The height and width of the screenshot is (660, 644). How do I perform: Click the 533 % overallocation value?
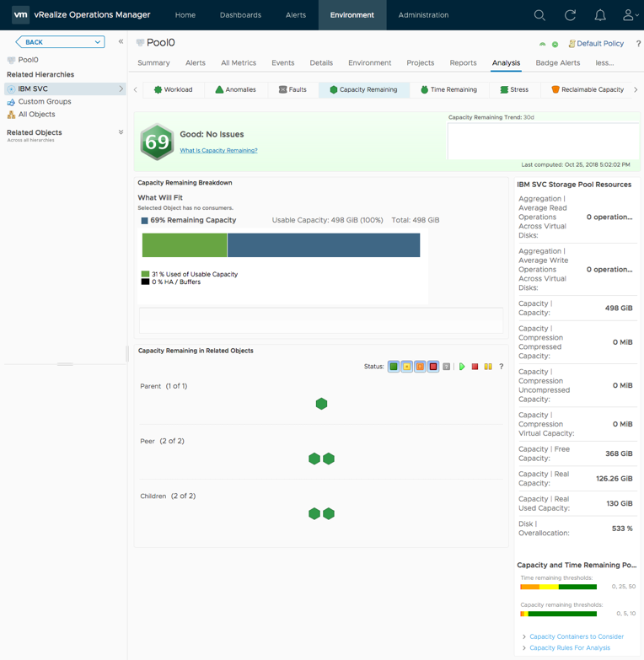tap(622, 529)
